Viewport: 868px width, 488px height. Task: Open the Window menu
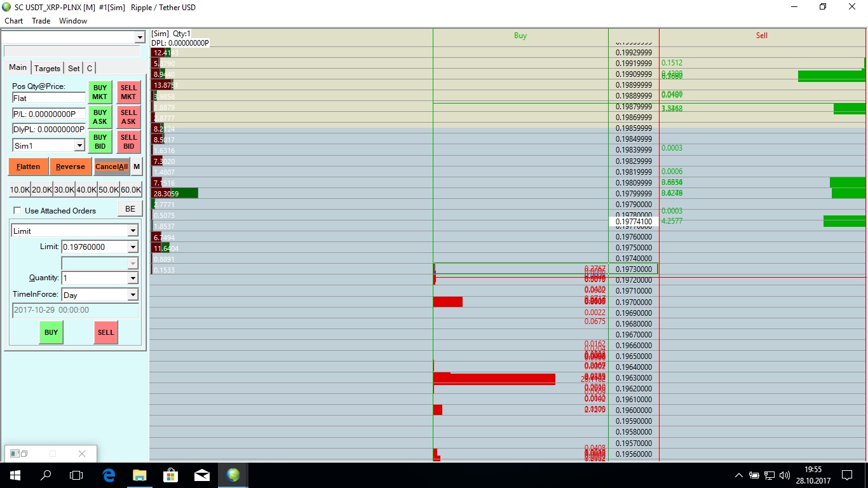[x=73, y=21]
